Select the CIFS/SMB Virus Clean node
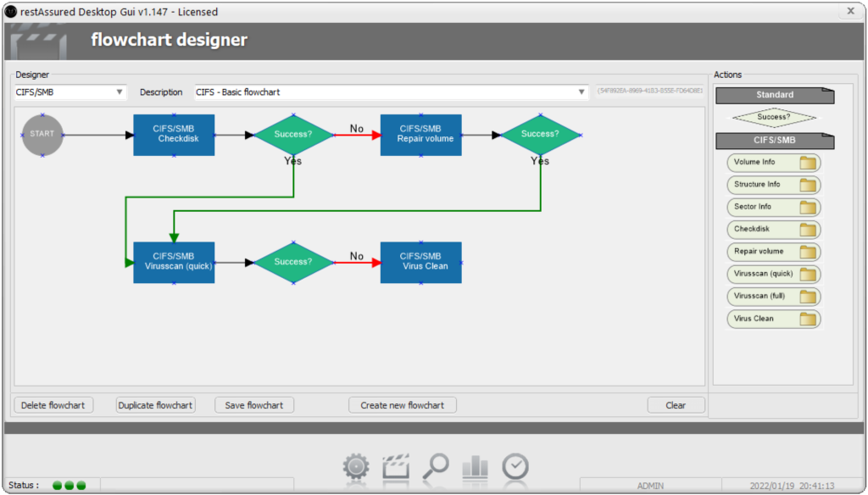Image resolution: width=868 pixels, height=495 pixels. [x=420, y=262]
